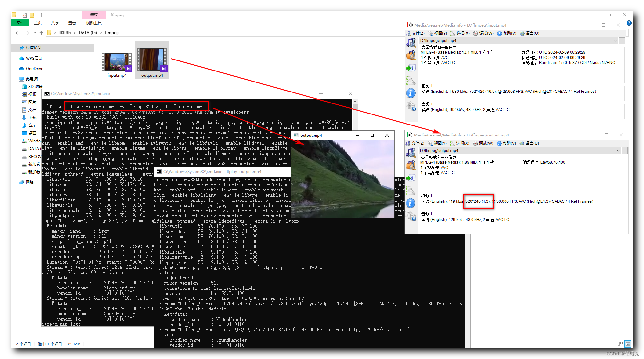Image resolution: width=644 pixels, height=359 pixels.
Task: Switch to details view in the status bar
Action: [621, 343]
